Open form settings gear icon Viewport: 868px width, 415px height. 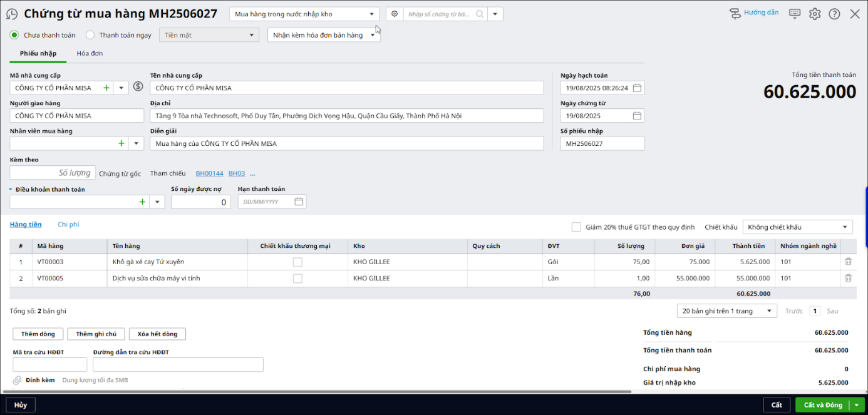click(814, 14)
